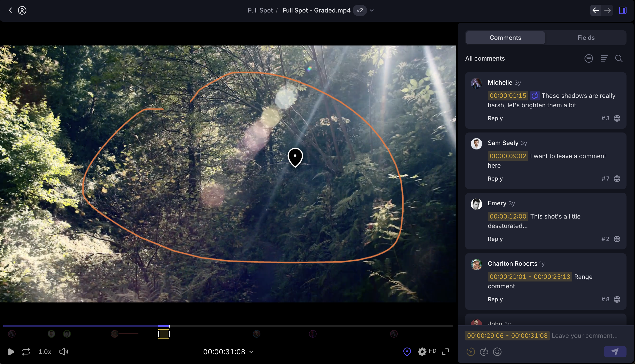Image resolution: width=635 pixels, height=364 pixels.
Task: Toggle the loop playback icon
Action: 26,352
